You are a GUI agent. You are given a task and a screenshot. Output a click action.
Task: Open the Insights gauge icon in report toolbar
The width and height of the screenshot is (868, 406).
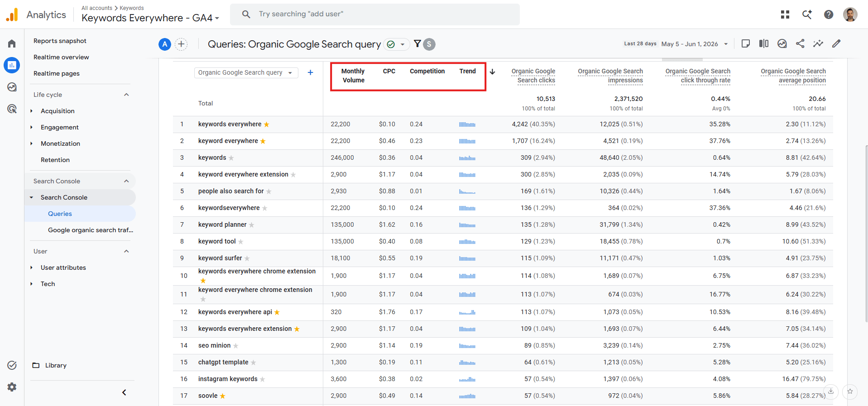coord(782,43)
